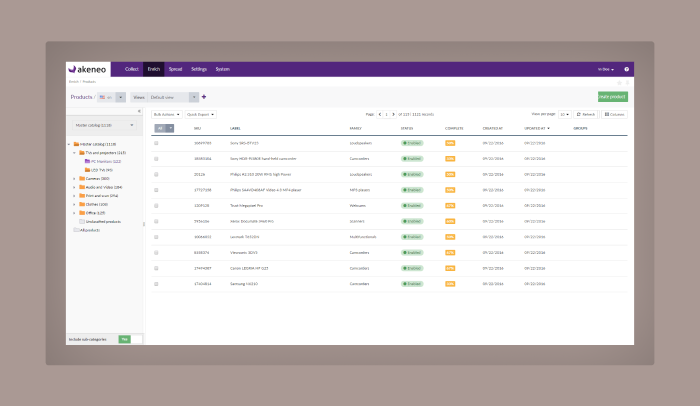This screenshot has height=406, width=700.
Task: Collapse the TVs and projectors category node
Action: (75, 153)
